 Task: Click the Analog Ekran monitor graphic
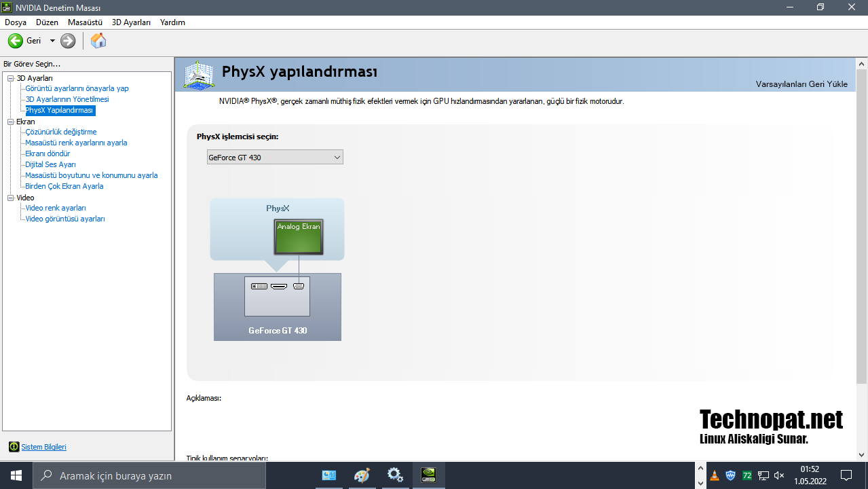point(299,237)
